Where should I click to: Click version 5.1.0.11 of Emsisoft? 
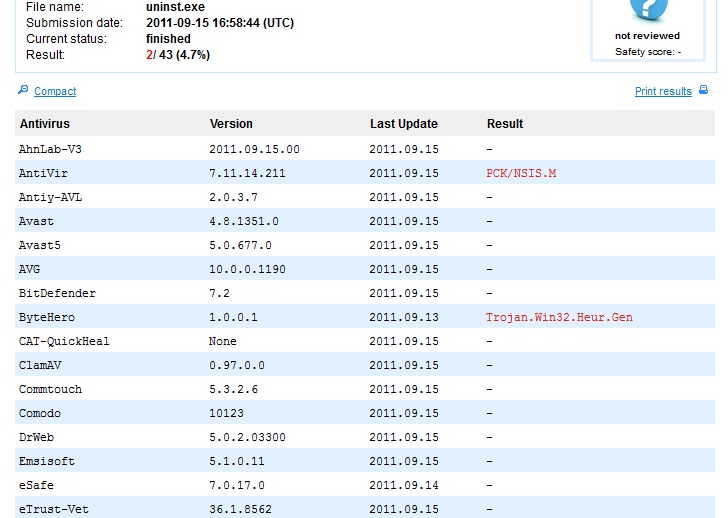click(x=237, y=461)
